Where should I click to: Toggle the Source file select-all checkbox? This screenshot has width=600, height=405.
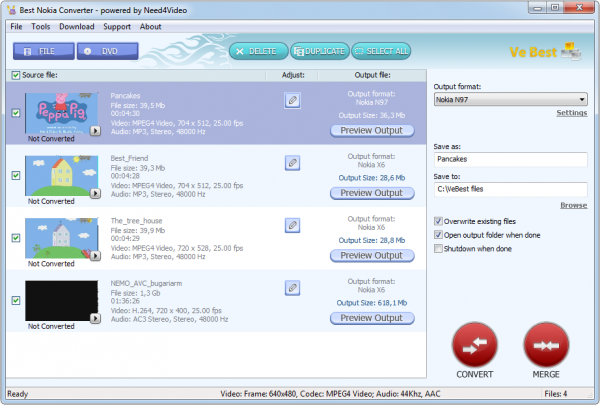(x=16, y=75)
